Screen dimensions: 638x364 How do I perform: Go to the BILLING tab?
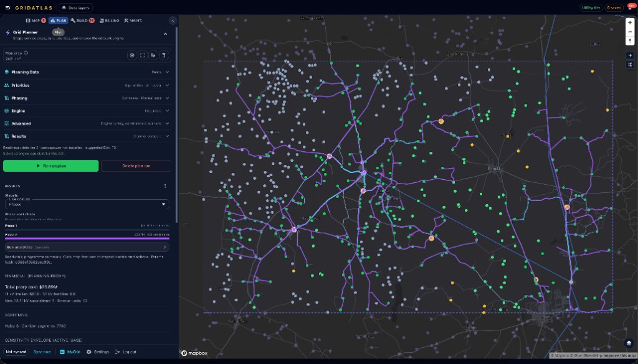[x=109, y=21]
